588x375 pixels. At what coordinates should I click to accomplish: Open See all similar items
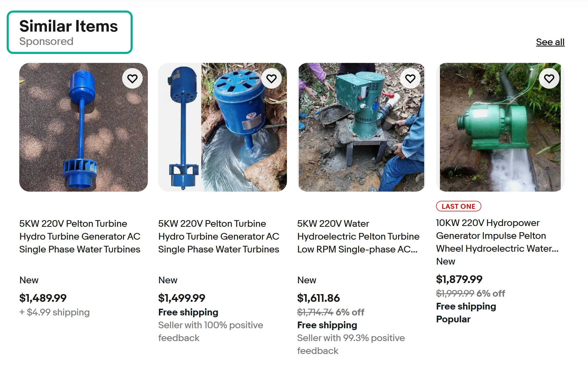pyautogui.click(x=550, y=42)
